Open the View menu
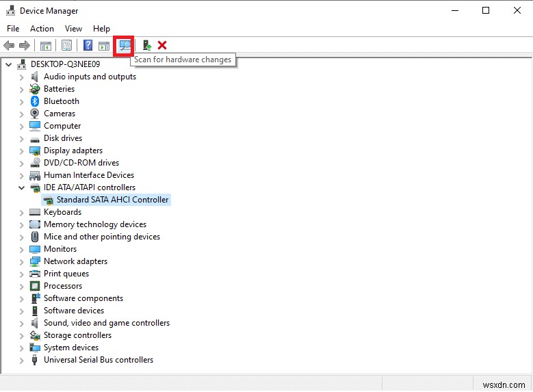The width and height of the screenshot is (533, 392). coord(73,29)
